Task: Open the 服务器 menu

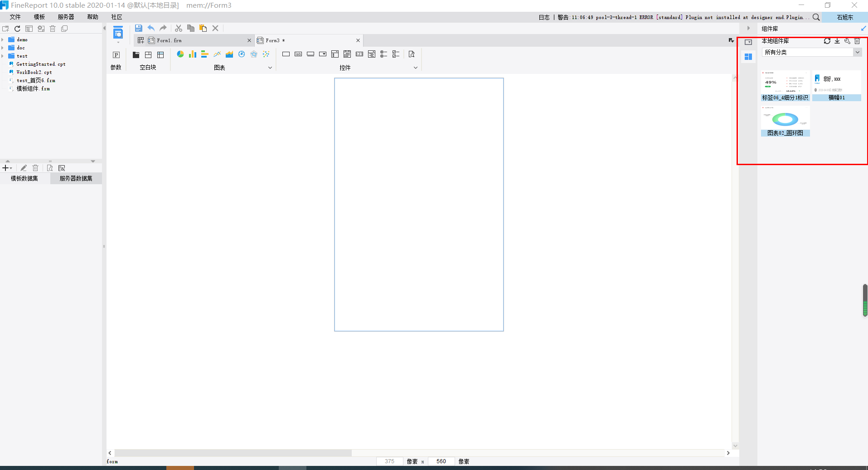Action: (x=66, y=17)
